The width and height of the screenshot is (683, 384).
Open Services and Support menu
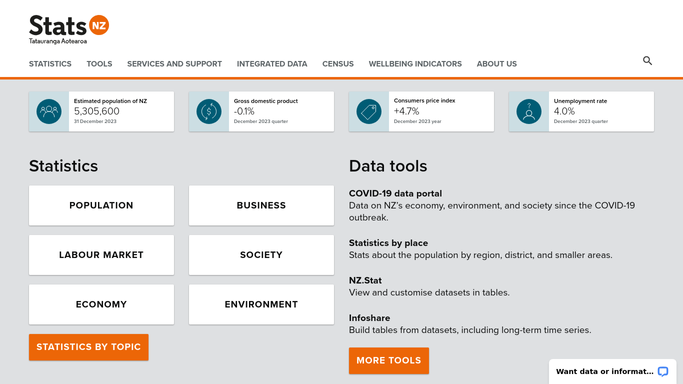[174, 64]
